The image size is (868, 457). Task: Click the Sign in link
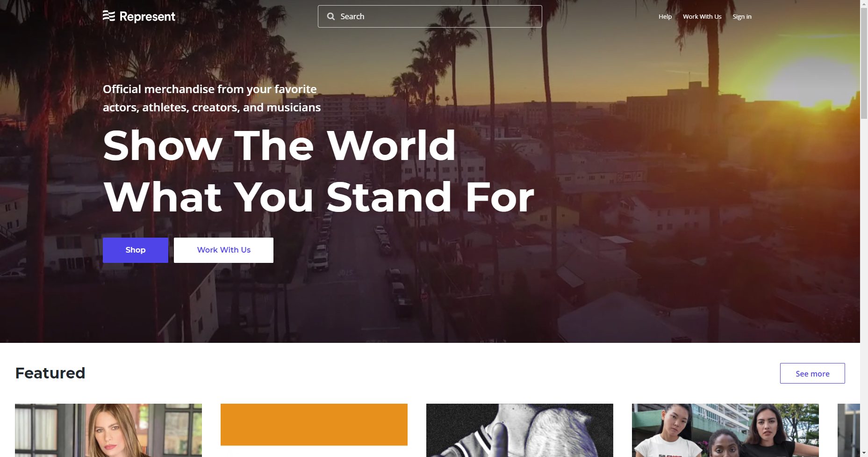[742, 16]
